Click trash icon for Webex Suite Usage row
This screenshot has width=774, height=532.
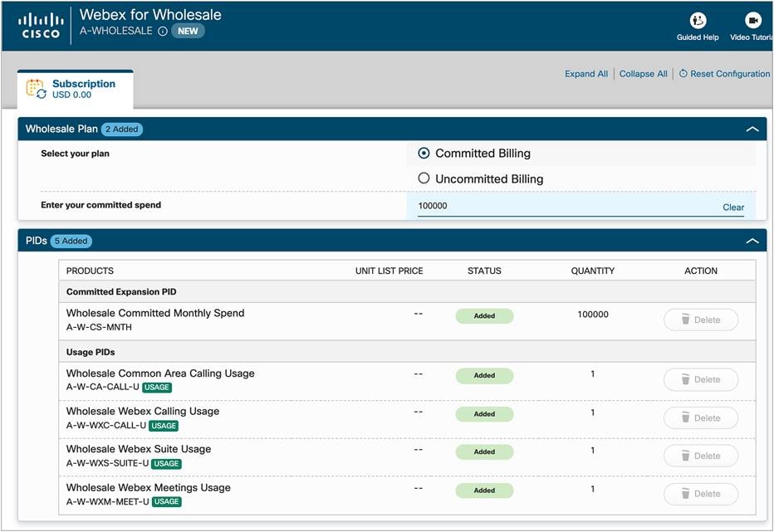click(686, 456)
